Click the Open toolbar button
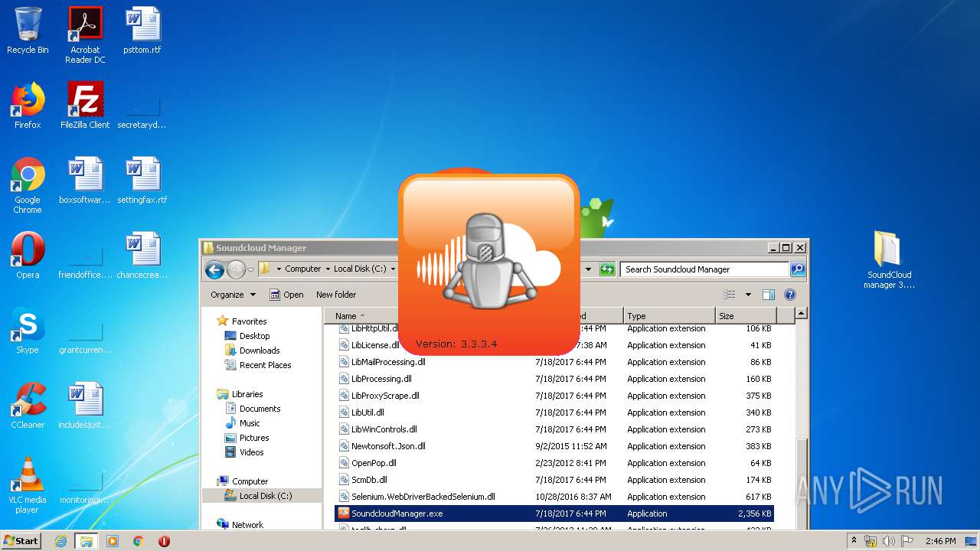 [286, 295]
